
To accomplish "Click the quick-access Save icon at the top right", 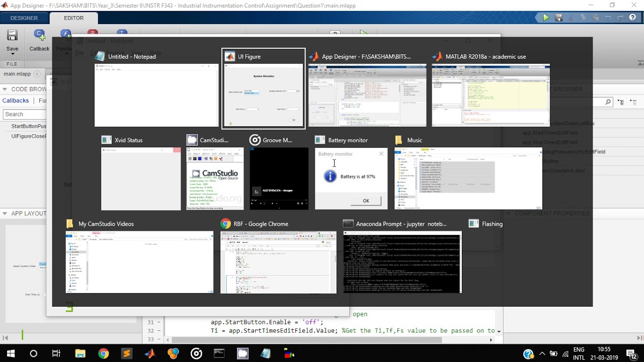I will (x=558, y=18).
